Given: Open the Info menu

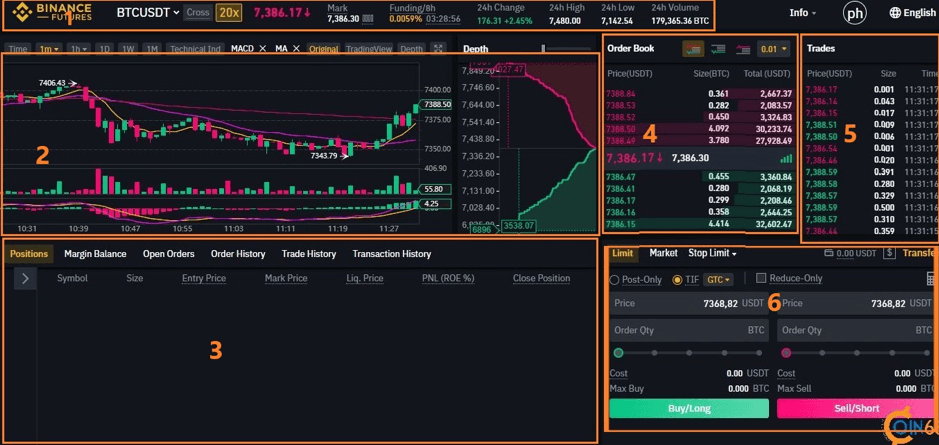Looking at the screenshot, I should coord(802,13).
